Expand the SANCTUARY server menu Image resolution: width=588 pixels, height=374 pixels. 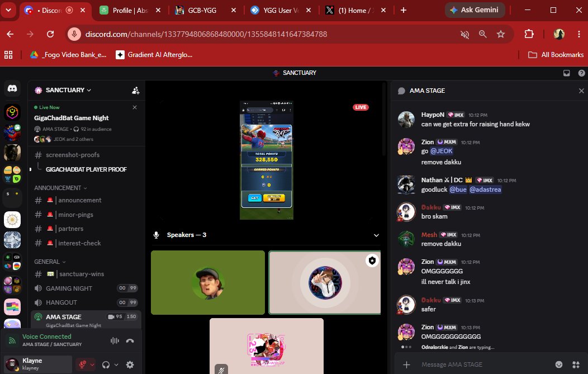[68, 90]
